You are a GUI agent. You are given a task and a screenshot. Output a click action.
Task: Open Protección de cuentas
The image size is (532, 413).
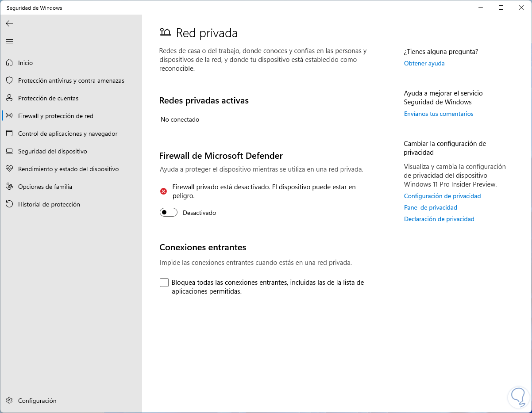tap(71, 98)
